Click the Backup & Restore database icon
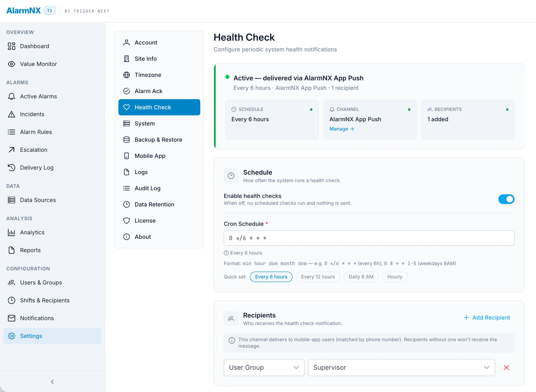This screenshot has height=392, width=536. pyautogui.click(x=127, y=140)
